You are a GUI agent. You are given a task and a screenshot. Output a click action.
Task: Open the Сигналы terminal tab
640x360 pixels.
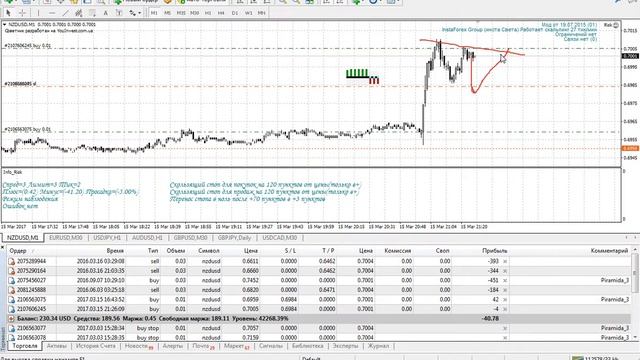tap(271, 346)
